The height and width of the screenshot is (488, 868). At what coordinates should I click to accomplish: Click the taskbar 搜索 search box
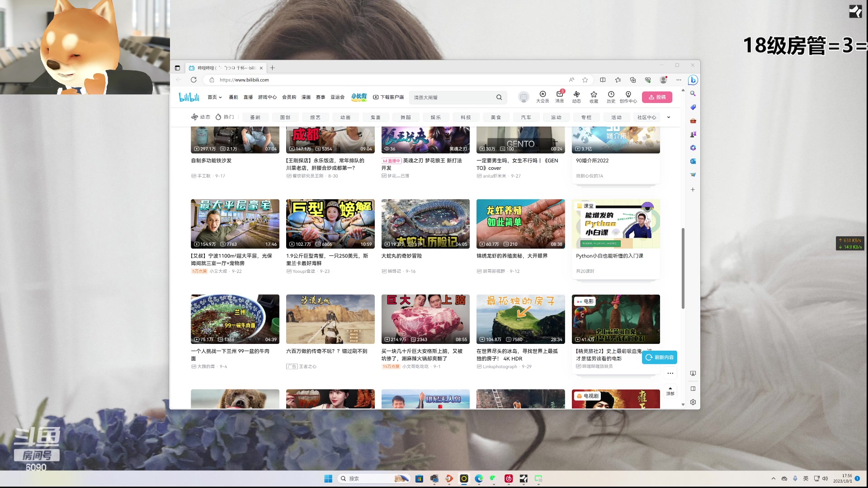tap(374, 479)
